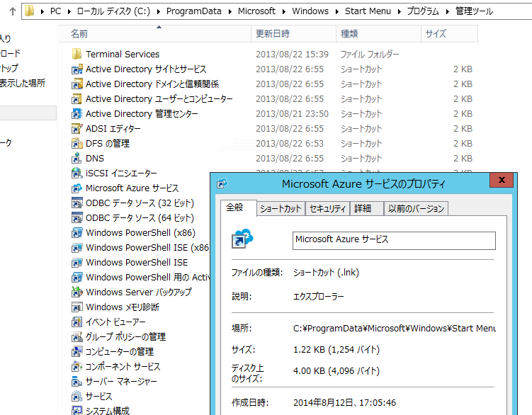Image resolution: width=532 pixels, height=415 pixels.
Task: Switch to the 詳細 tab
Action: pyautogui.click(x=366, y=209)
